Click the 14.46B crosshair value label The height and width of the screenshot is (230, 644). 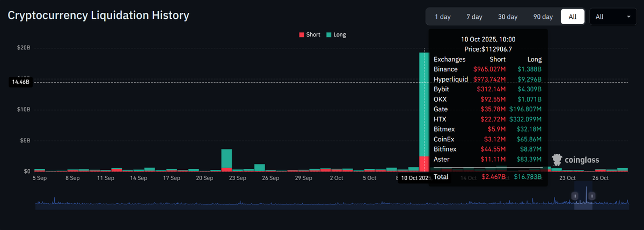[x=20, y=82]
